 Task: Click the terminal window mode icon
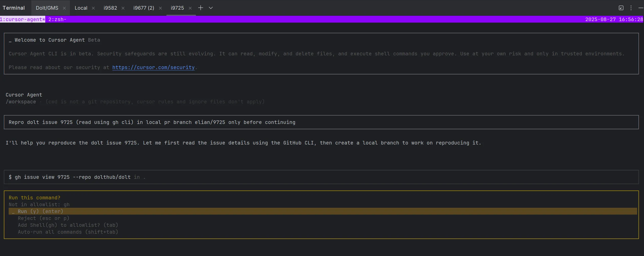(621, 8)
